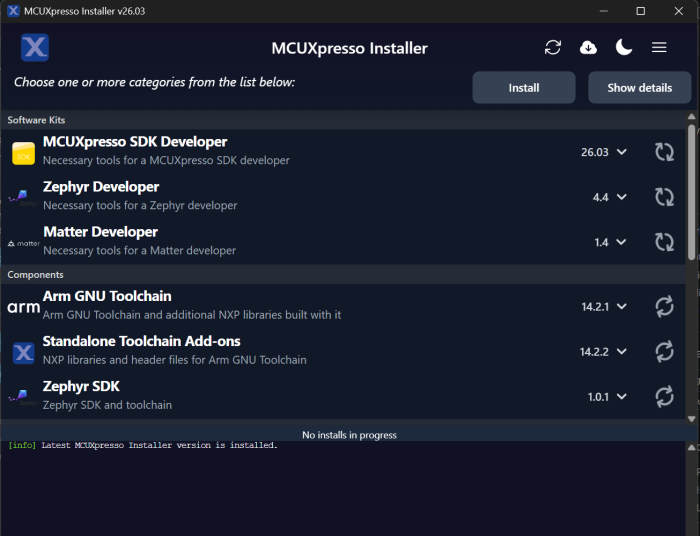Select the Matter Developer title
Image resolution: width=700 pixels, height=536 pixels.
point(100,232)
